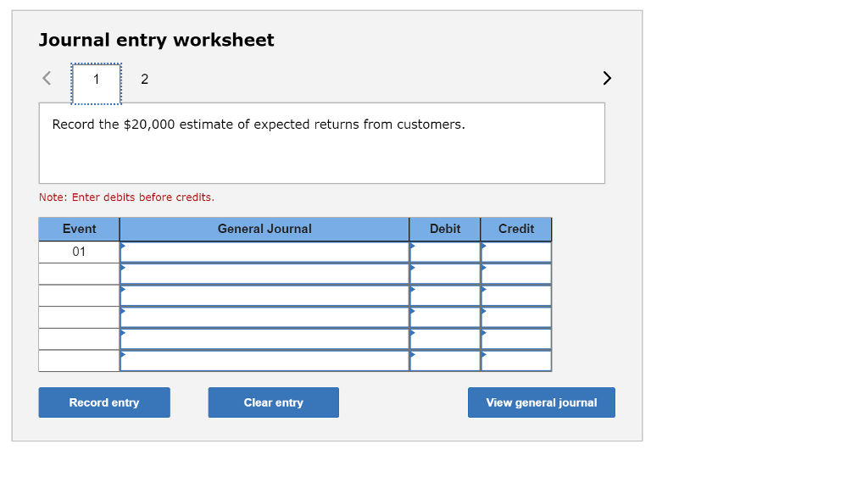The width and height of the screenshot is (868, 477).
Task: Open View general journal
Action: pos(541,402)
